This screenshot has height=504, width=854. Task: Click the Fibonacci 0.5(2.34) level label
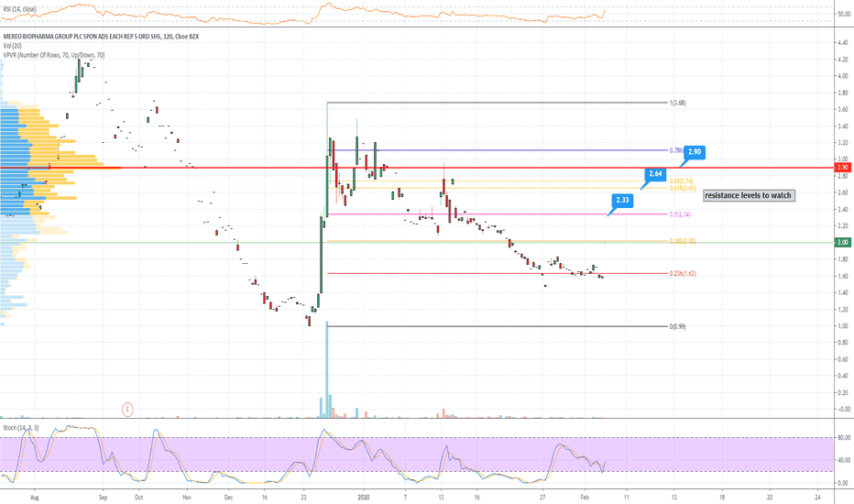(x=680, y=214)
